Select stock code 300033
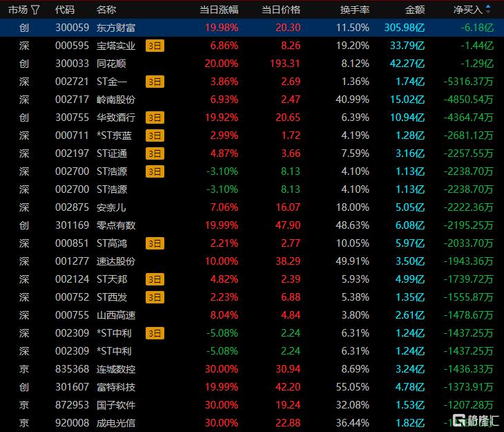Image resolution: width=504 pixels, height=432 pixels. pos(72,64)
